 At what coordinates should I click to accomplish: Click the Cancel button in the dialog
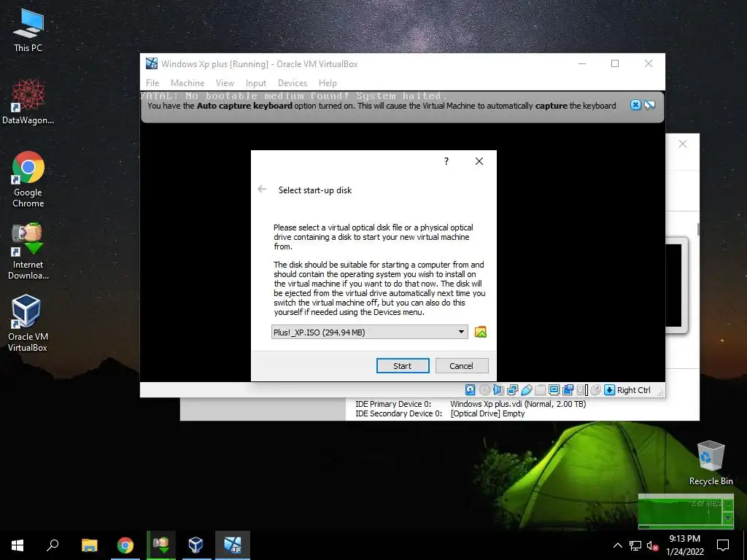point(462,366)
